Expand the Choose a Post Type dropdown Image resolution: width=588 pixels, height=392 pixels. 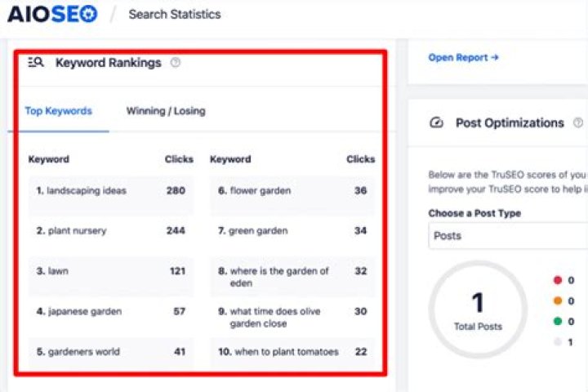coord(506,236)
